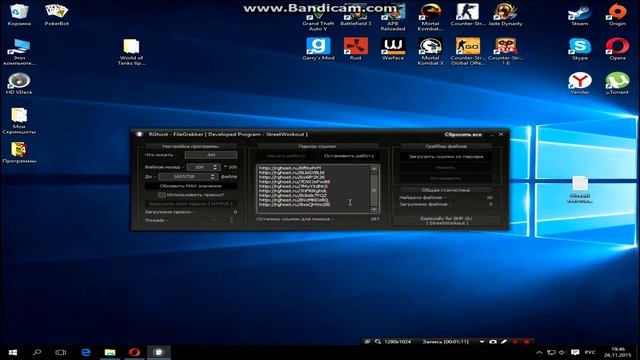Click the scroll-up arrow of links list

pos(374,169)
